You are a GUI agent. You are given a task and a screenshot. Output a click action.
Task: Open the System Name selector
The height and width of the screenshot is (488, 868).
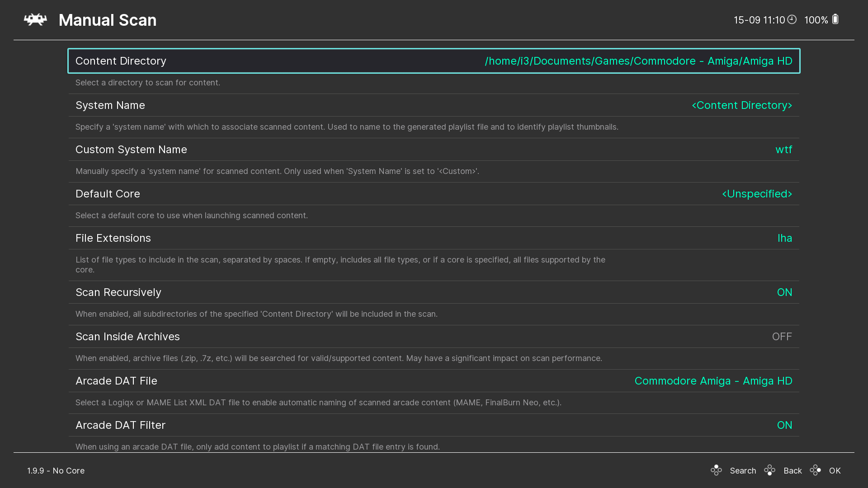pyautogui.click(x=742, y=105)
